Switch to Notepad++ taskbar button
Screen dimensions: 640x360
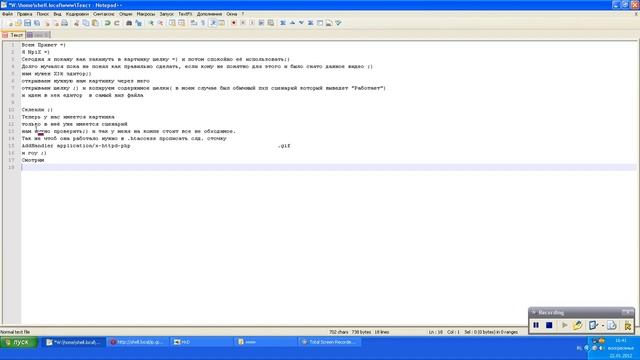coord(73,342)
